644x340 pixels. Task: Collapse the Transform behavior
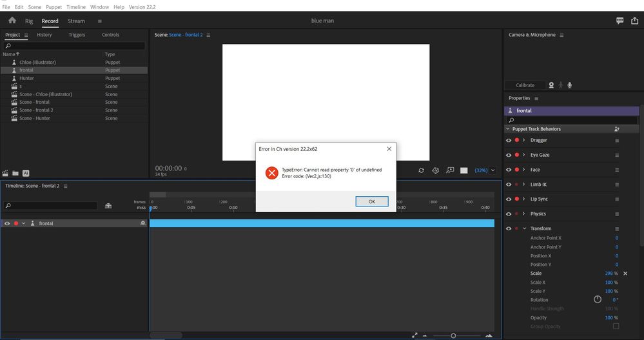[525, 228]
